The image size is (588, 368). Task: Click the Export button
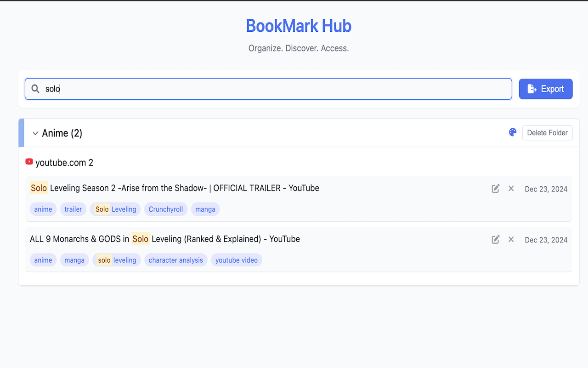coord(546,88)
